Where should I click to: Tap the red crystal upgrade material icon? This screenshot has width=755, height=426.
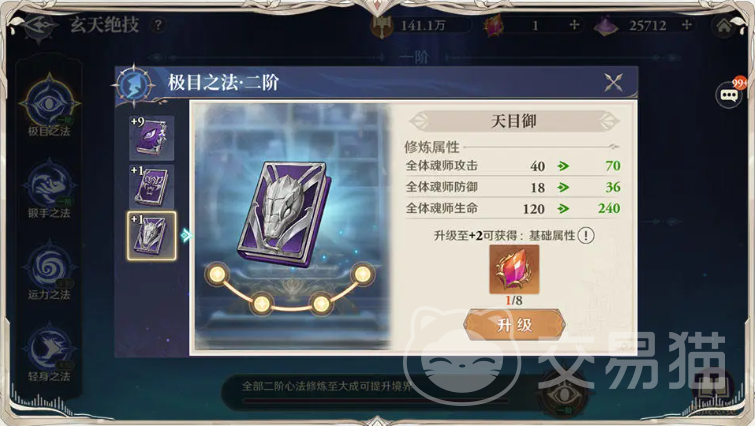tap(514, 270)
